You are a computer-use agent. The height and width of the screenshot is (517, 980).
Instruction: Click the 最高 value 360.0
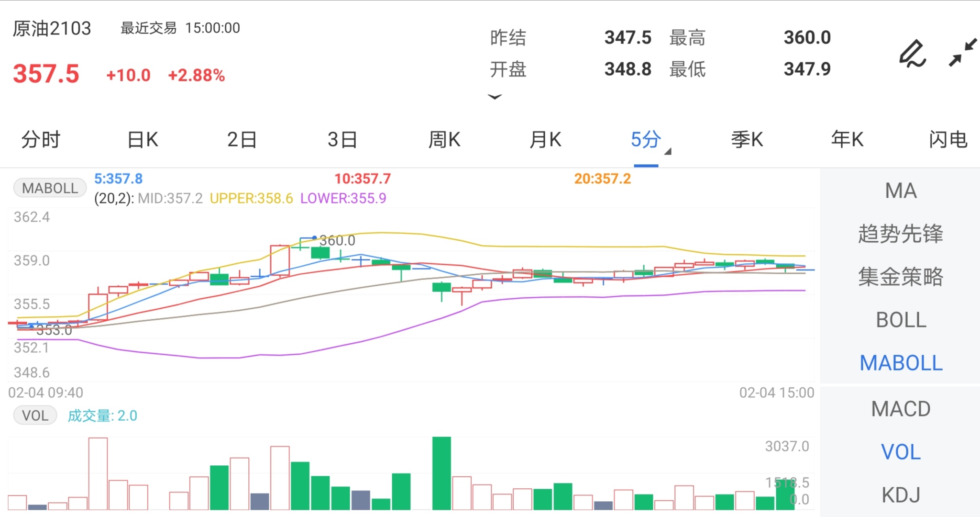807,37
